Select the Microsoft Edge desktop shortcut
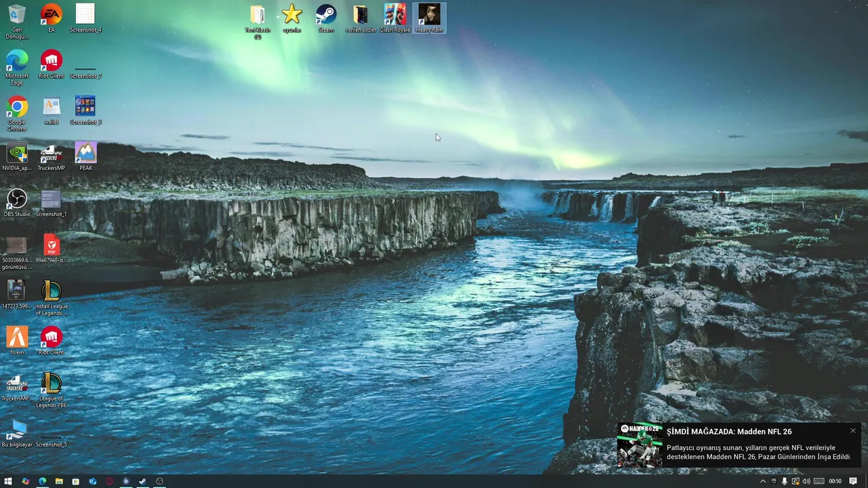The image size is (868, 488). (x=17, y=68)
